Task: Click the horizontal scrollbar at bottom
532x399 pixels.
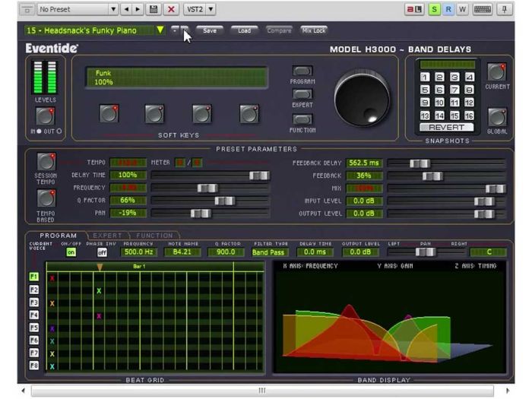Action: (x=262, y=390)
